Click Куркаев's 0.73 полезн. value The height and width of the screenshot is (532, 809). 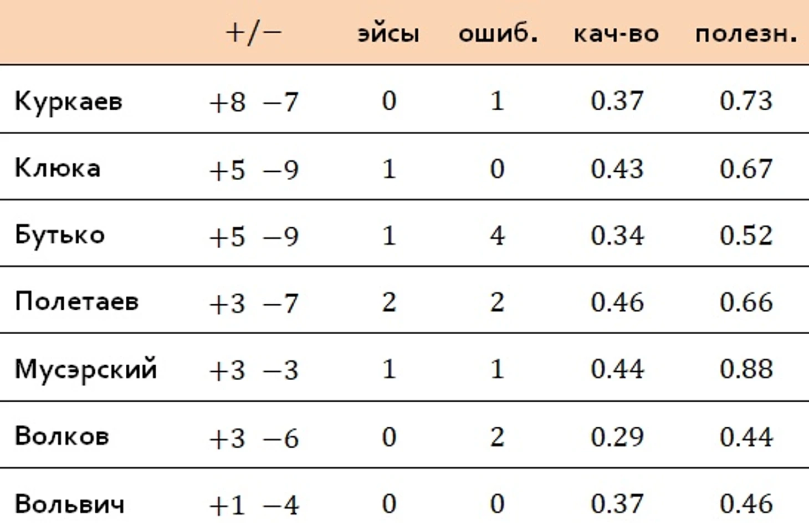[x=746, y=101]
